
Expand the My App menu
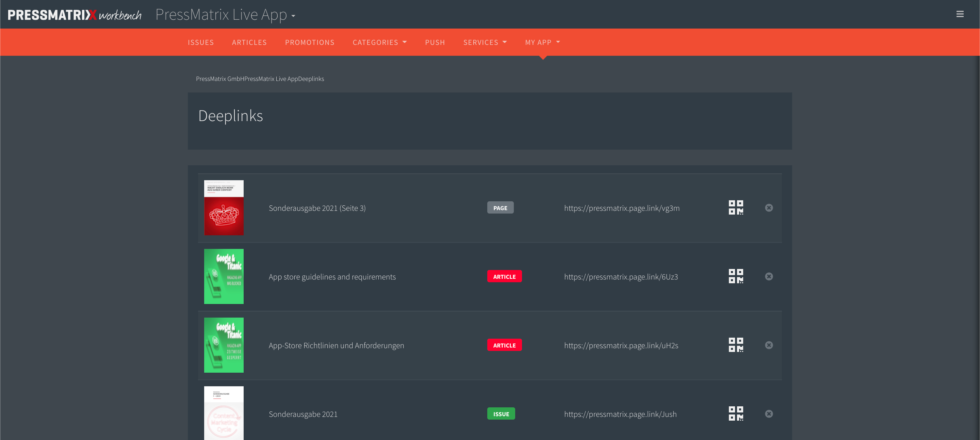click(x=542, y=42)
